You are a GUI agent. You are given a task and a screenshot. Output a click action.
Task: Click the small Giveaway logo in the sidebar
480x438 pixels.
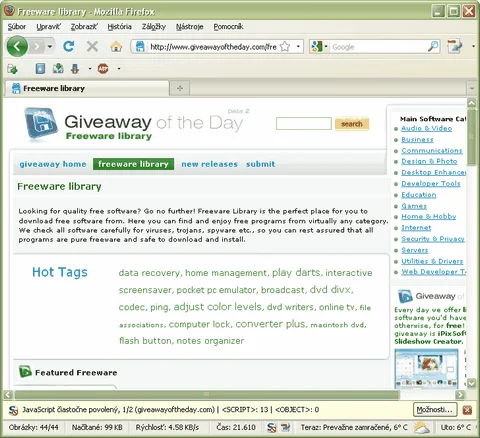[x=405, y=296]
